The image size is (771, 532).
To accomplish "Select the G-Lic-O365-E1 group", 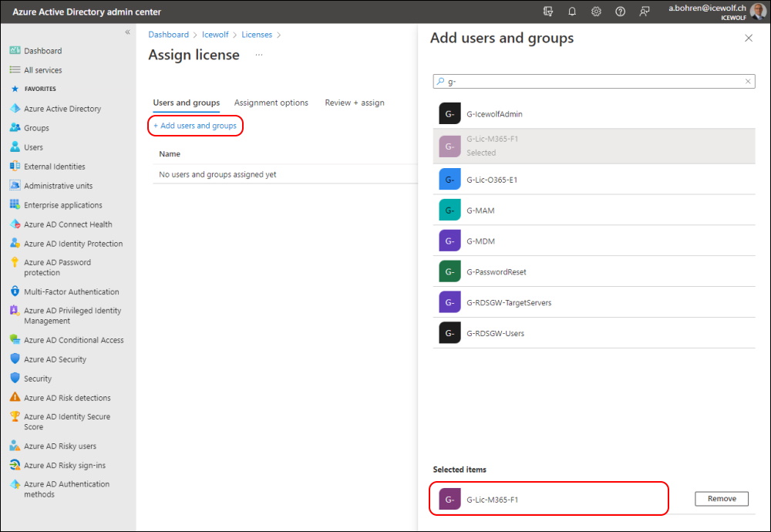I will tap(594, 180).
